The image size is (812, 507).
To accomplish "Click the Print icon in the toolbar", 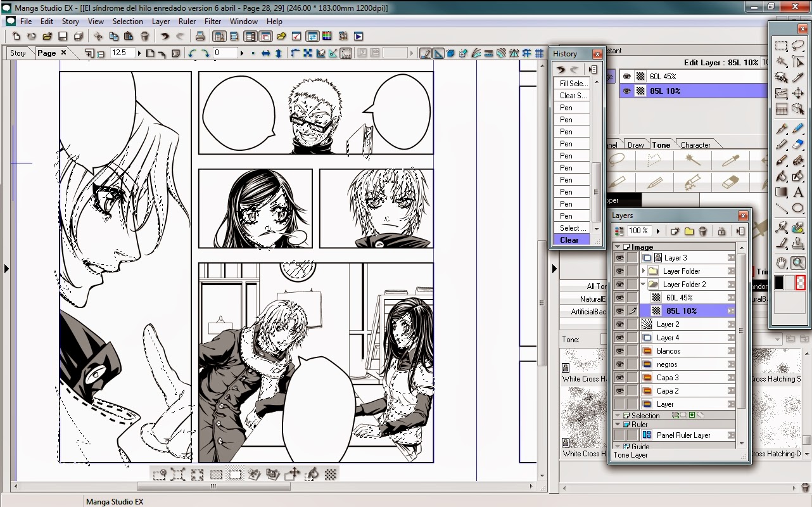I will (x=200, y=36).
